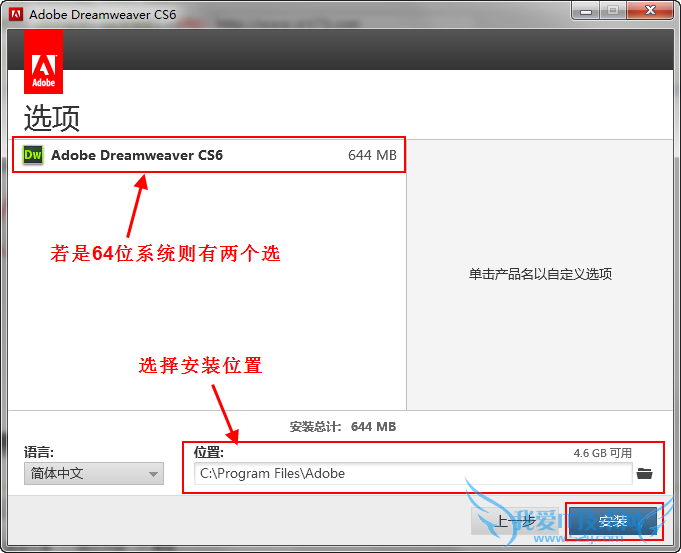Click the Dw Dreamweaver product icon
Image resolution: width=681 pixels, height=553 pixels.
coord(33,155)
